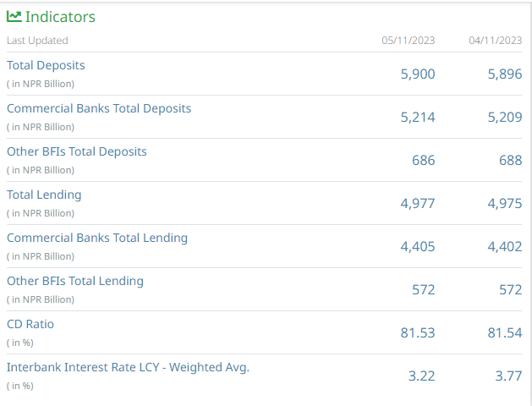Select the interbank rate value 3.22
The height and width of the screenshot is (406, 532).
point(421,376)
